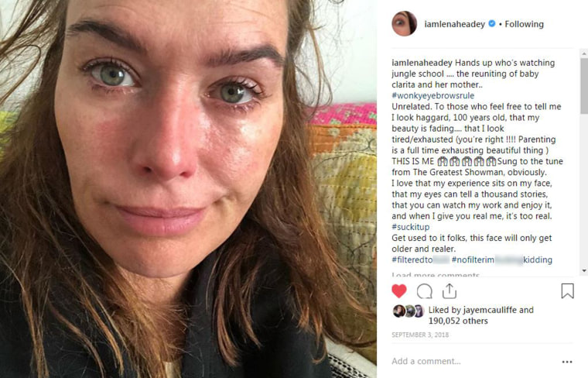
Task: Open the September 3, 2018 timestamp
Action: click(420, 335)
